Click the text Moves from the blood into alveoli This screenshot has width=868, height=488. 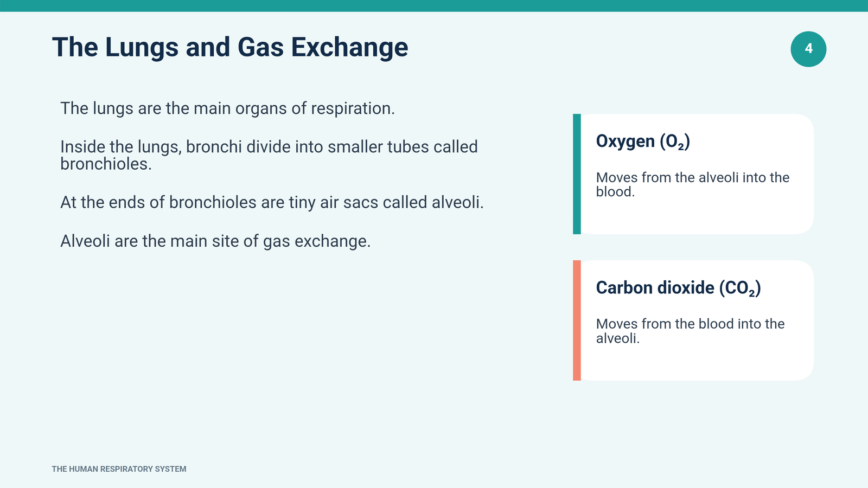[x=690, y=331]
